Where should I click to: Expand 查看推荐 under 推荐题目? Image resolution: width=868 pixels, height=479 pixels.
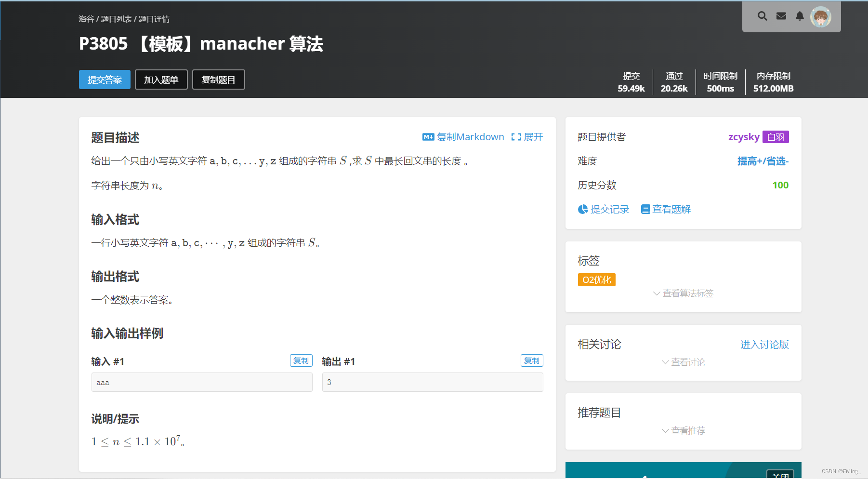coord(683,430)
